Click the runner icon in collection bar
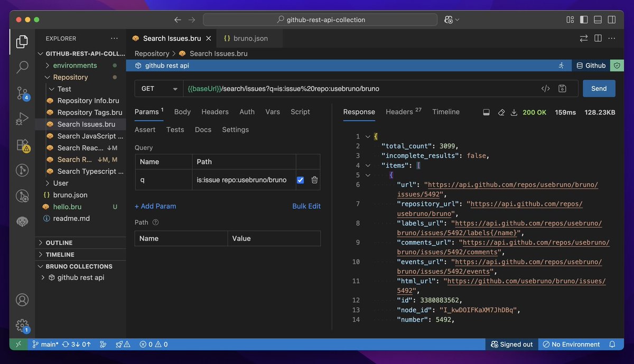634x364 pixels. [x=561, y=66]
